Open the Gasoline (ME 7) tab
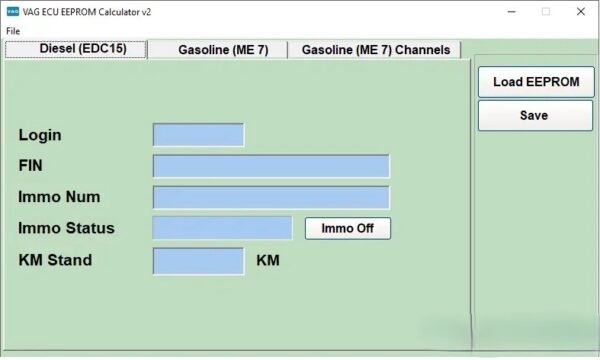Screen dimensions: 600x360 (218, 50)
